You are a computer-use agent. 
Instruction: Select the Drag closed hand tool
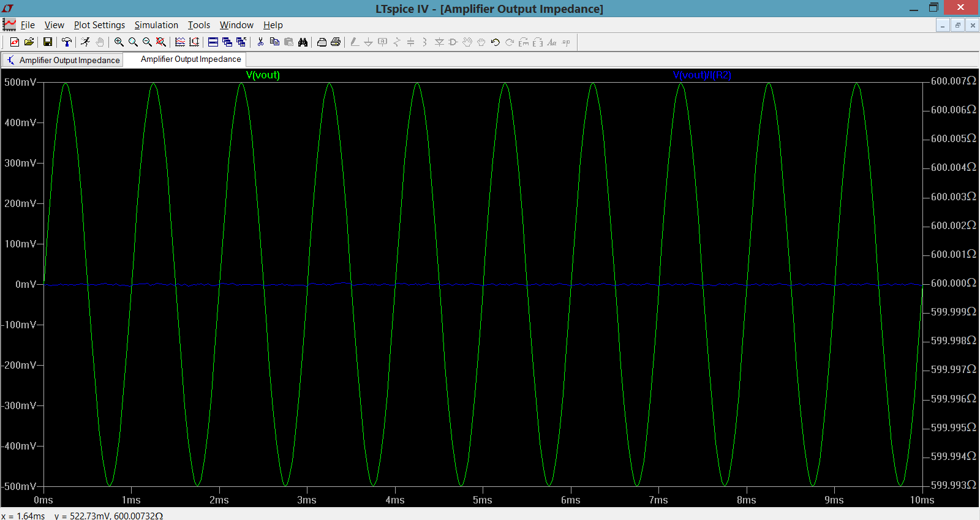tap(481, 42)
